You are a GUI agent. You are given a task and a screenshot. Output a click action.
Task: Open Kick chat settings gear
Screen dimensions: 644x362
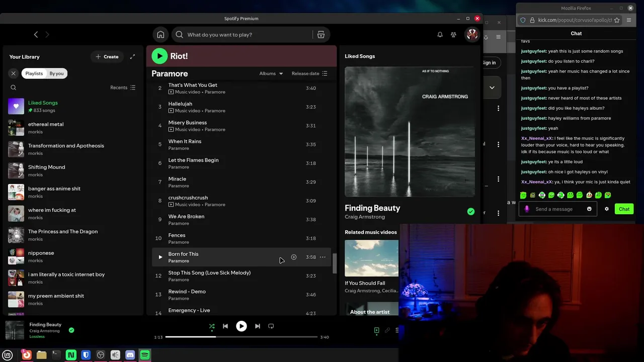coord(607,209)
